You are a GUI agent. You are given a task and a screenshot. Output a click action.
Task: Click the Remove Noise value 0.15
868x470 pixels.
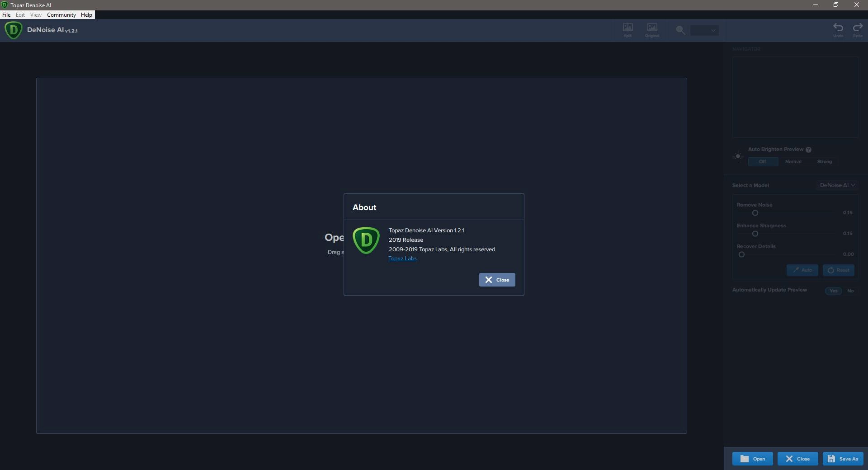pos(848,212)
